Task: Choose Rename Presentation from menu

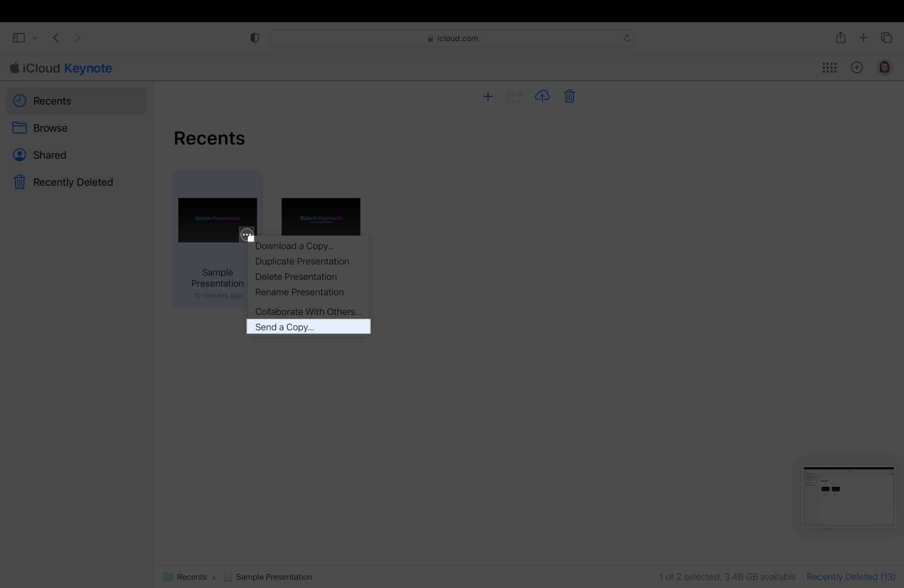Action: 308,292
